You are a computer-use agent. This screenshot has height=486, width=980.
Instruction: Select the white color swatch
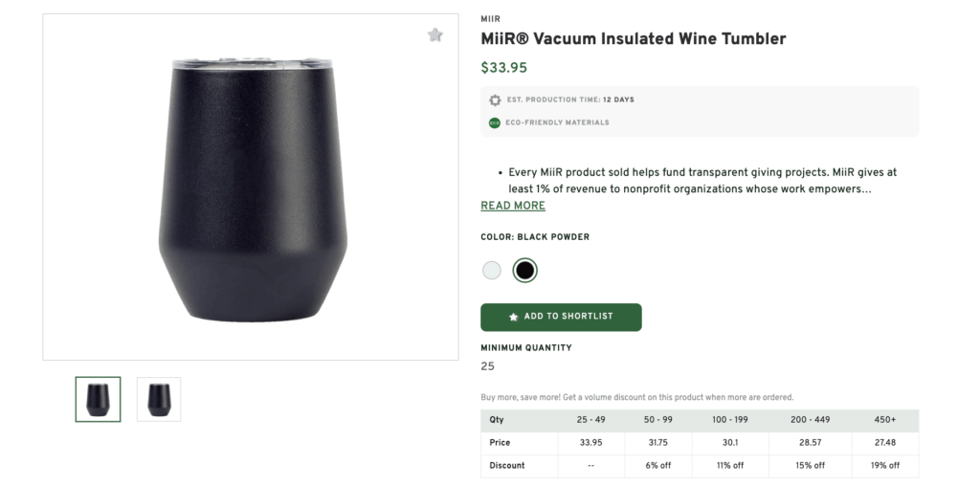(492, 271)
